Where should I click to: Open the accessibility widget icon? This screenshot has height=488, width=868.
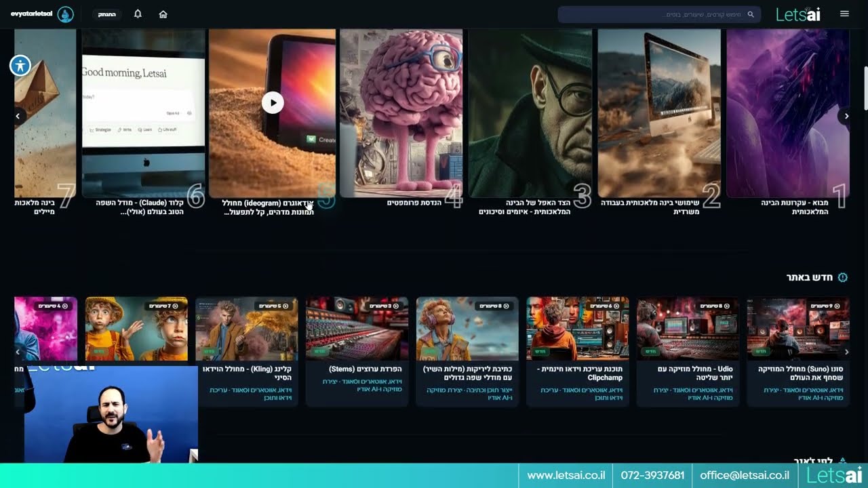tap(20, 66)
